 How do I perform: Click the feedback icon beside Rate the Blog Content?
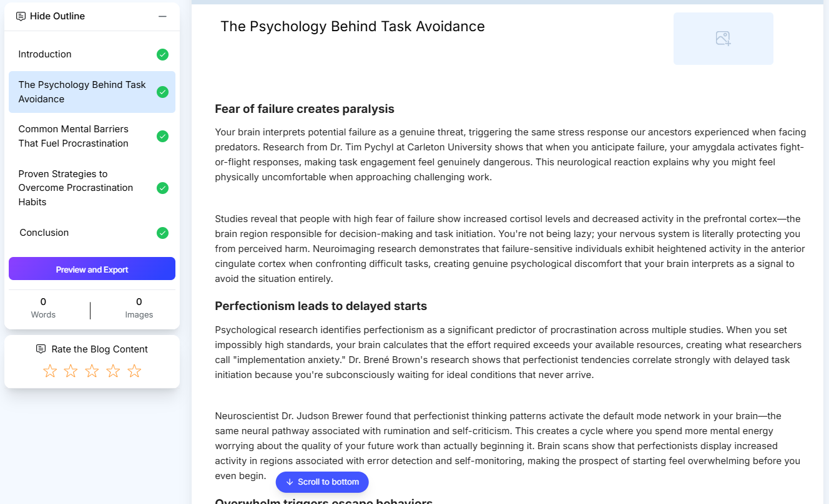pyautogui.click(x=41, y=349)
